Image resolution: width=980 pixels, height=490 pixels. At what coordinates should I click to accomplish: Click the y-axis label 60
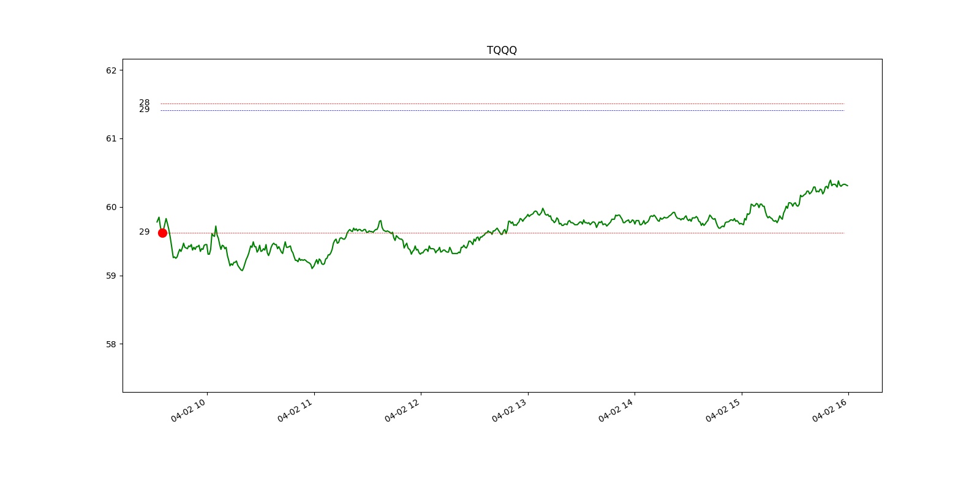click(x=111, y=207)
